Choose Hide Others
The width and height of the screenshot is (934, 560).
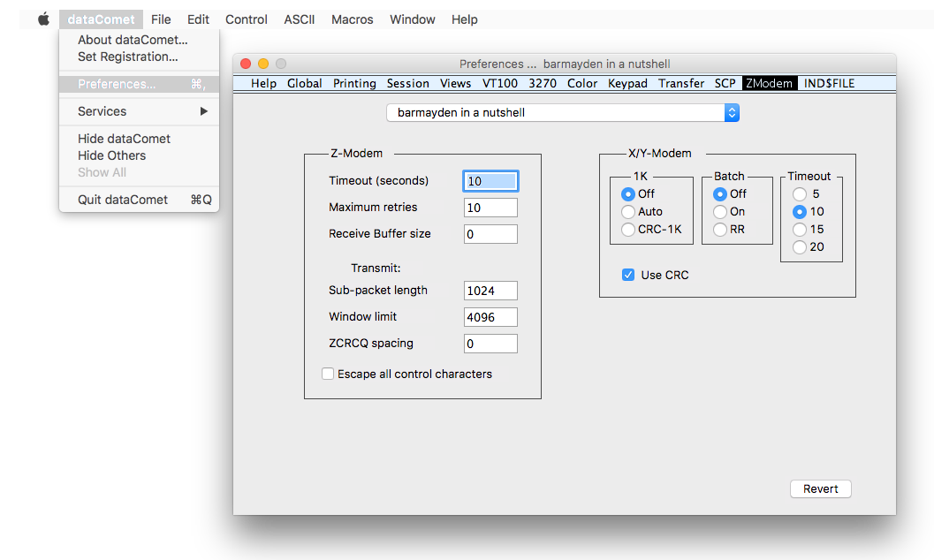click(139, 155)
